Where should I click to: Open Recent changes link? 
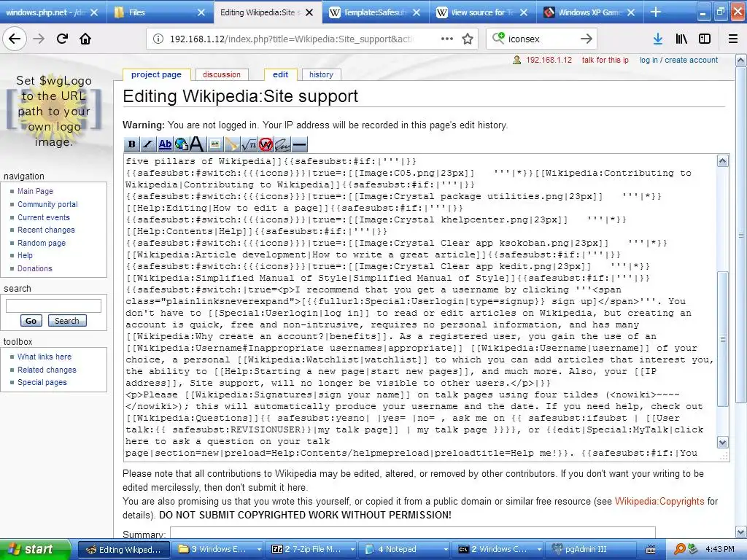tap(46, 230)
